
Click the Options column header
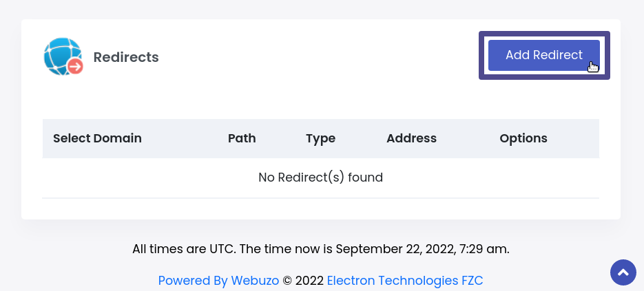523,138
